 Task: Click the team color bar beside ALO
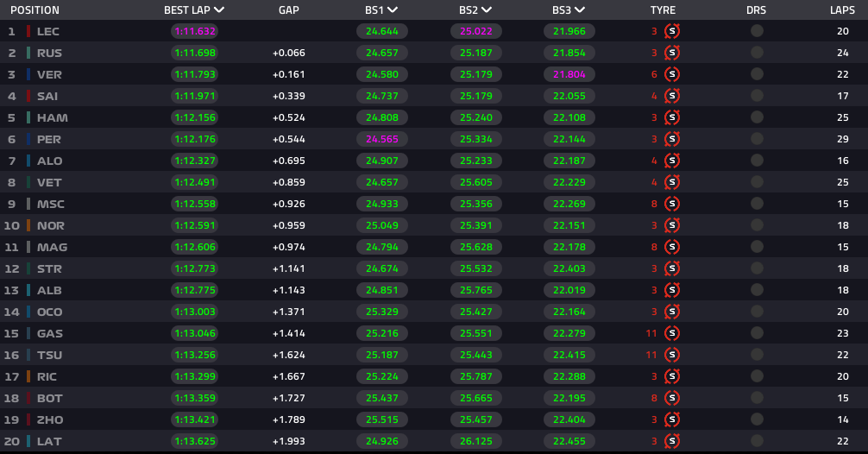pyautogui.click(x=28, y=161)
